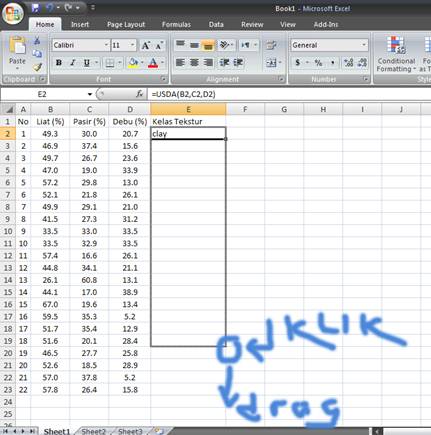Click the Increase Font Size icon
Screen dimensions: 431x435
146,45
